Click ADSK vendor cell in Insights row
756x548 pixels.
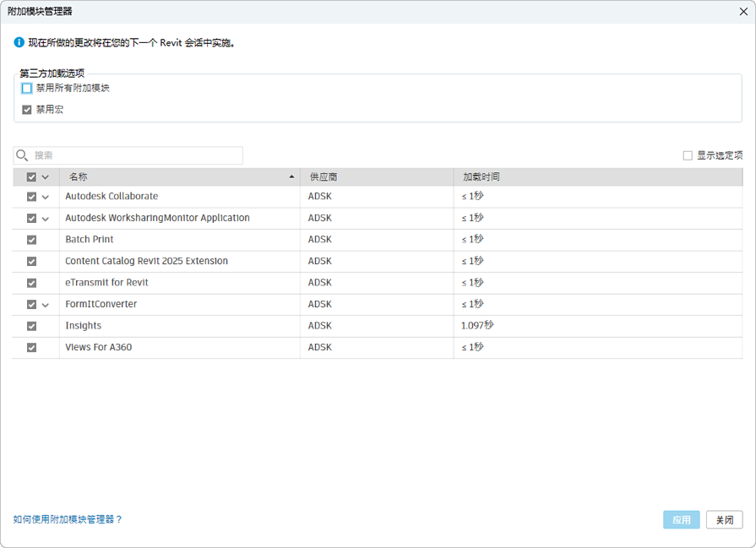(x=377, y=326)
